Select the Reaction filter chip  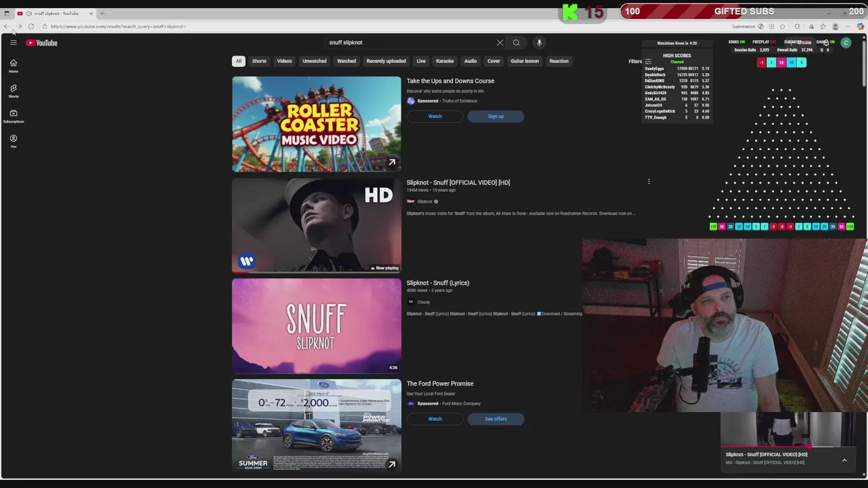coord(559,61)
